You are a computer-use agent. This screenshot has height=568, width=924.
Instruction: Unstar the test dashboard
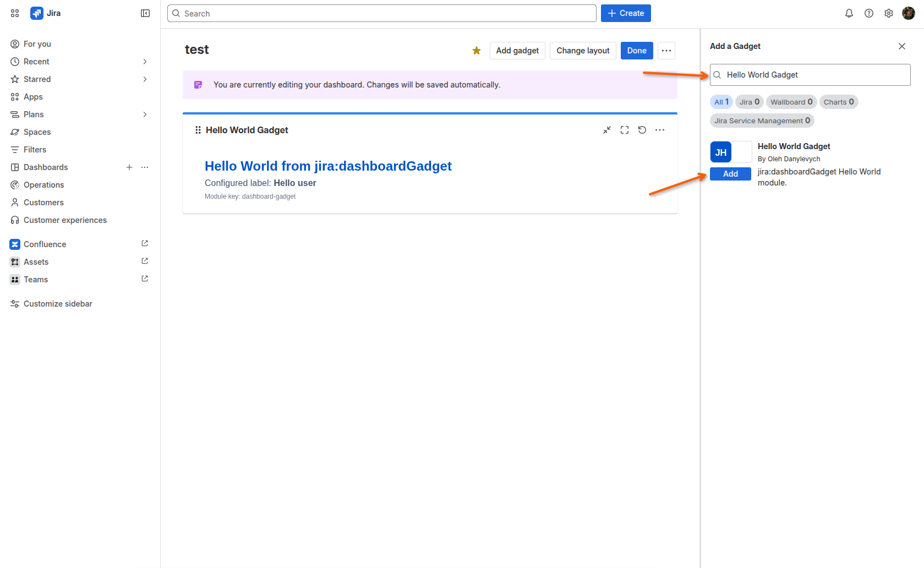pyautogui.click(x=477, y=51)
